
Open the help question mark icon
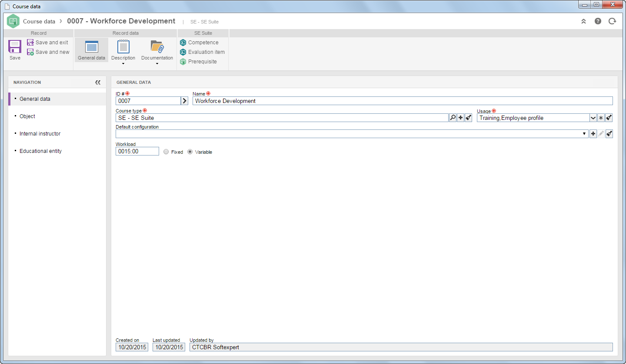click(598, 21)
